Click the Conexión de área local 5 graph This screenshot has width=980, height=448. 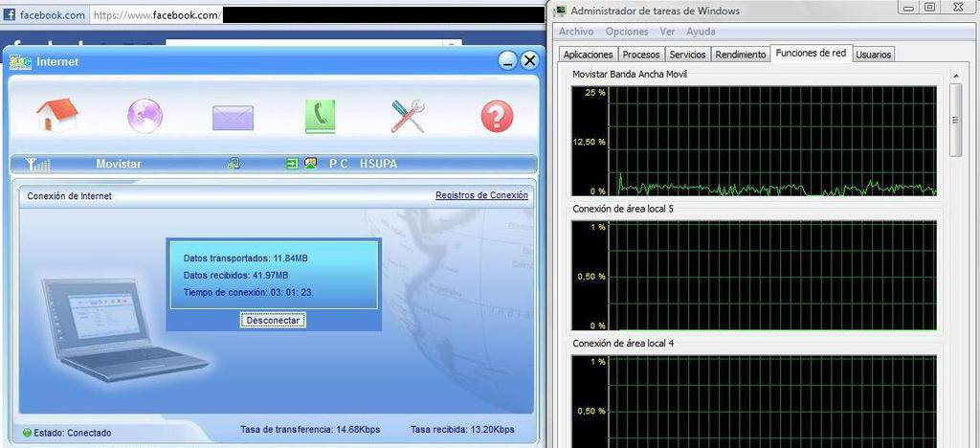coord(754,276)
